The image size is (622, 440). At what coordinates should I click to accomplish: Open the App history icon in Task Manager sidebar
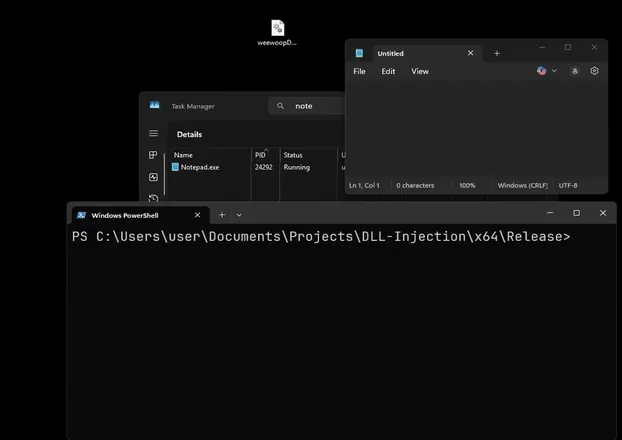click(153, 198)
